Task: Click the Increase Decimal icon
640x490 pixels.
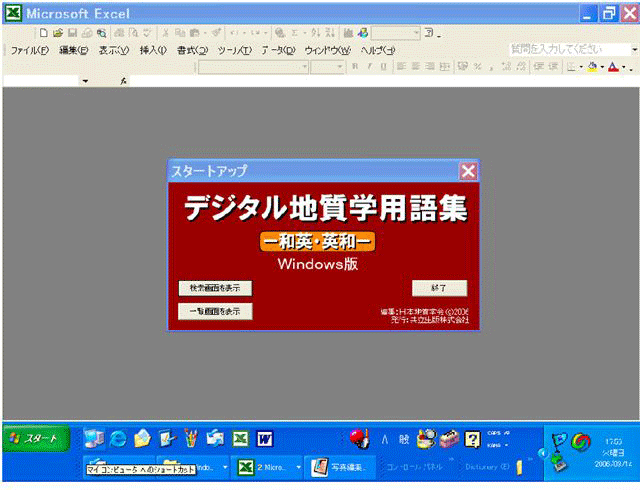Action: 506,67
